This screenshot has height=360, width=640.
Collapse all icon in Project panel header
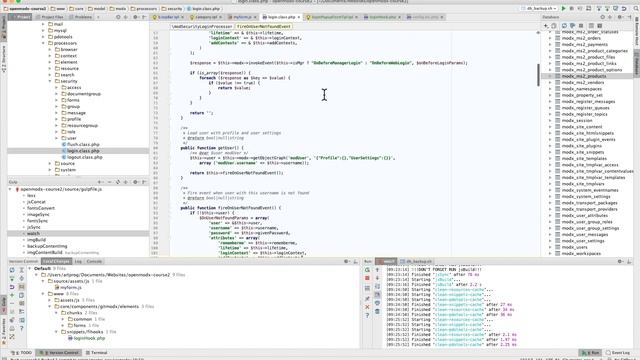point(126,17)
